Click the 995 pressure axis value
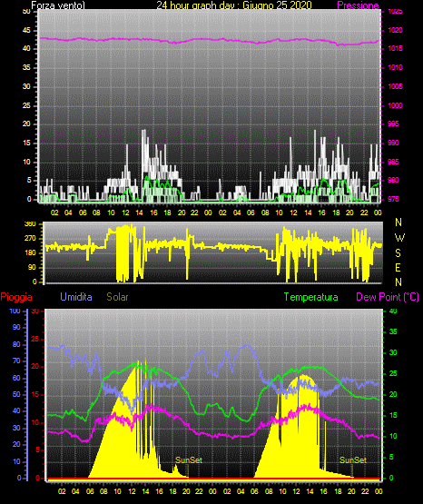The image size is (423, 504). [393, 124]
